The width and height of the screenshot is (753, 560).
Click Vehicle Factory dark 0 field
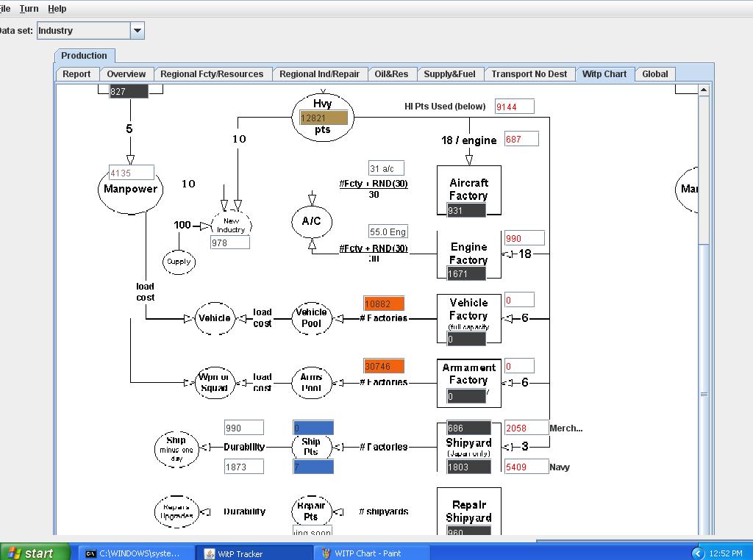coord(465,339)
